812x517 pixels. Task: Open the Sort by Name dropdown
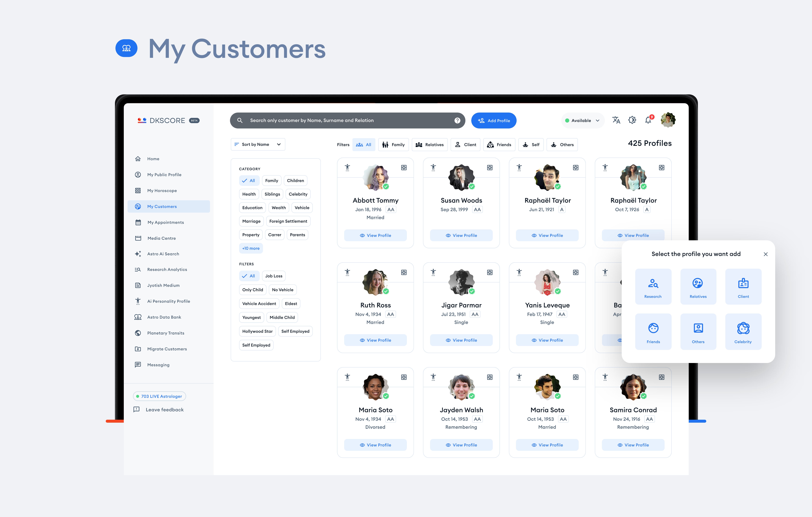pos(258,144)
